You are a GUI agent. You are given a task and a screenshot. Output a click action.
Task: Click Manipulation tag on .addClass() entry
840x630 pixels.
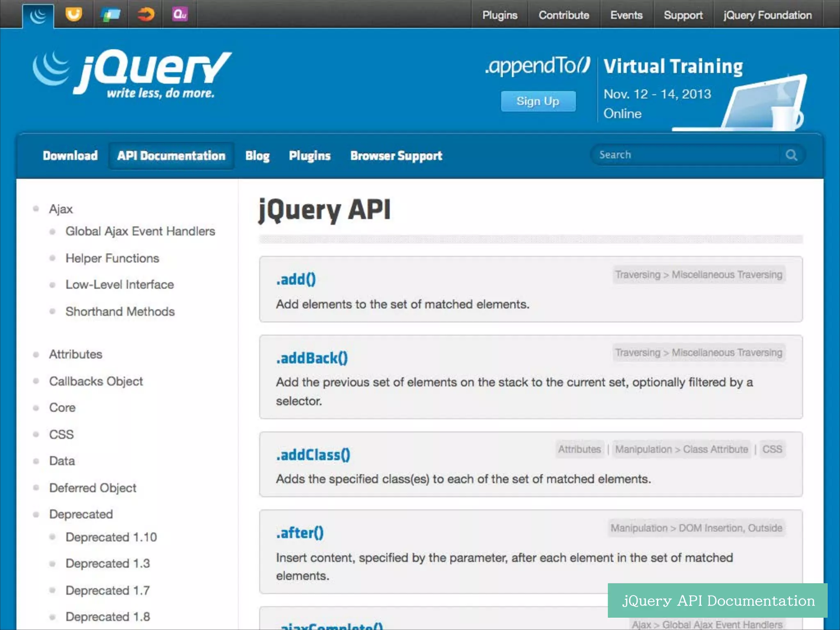644,450
